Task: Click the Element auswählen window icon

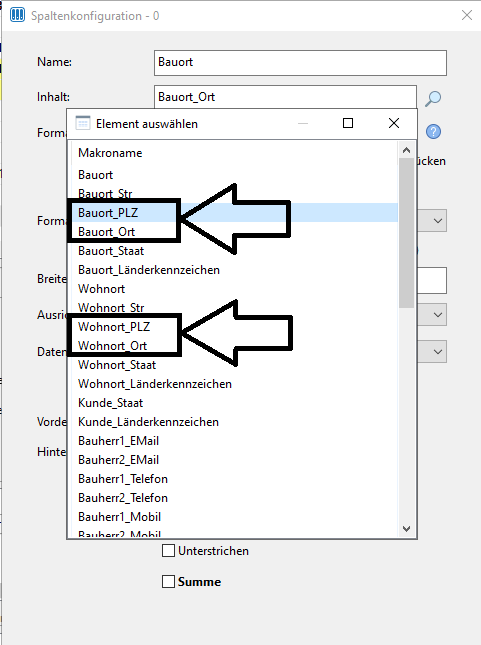Action: pos(83,123)
